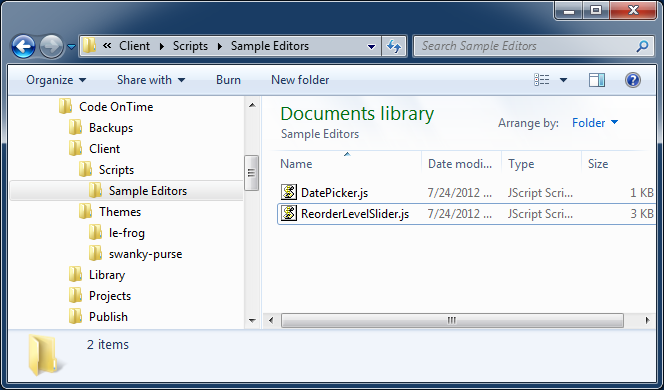The width and height of the screenshot is (664, 390).
Task: Expand hidden path levels via « chevron
Action: point(107,45)
